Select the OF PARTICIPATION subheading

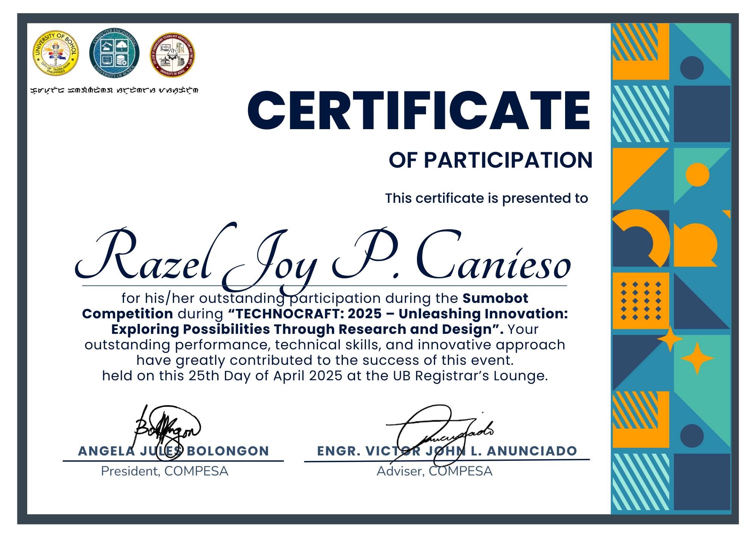(491, 160)
